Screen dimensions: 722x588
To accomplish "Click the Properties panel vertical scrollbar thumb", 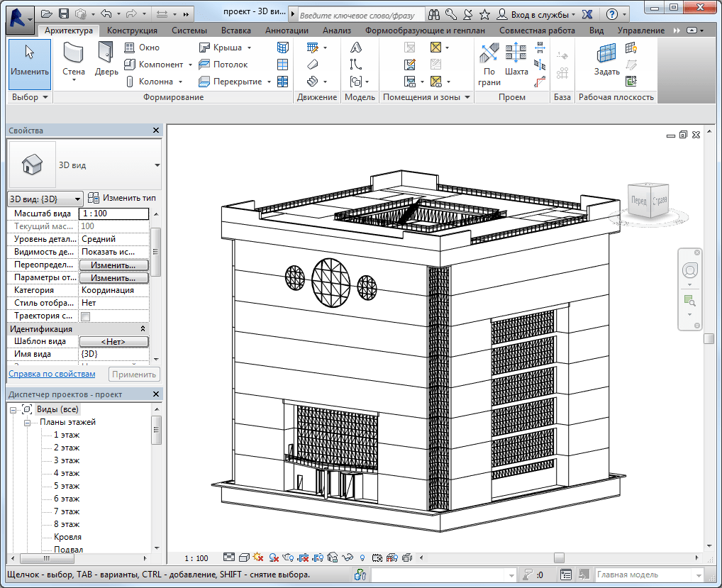I will point(156,251).
